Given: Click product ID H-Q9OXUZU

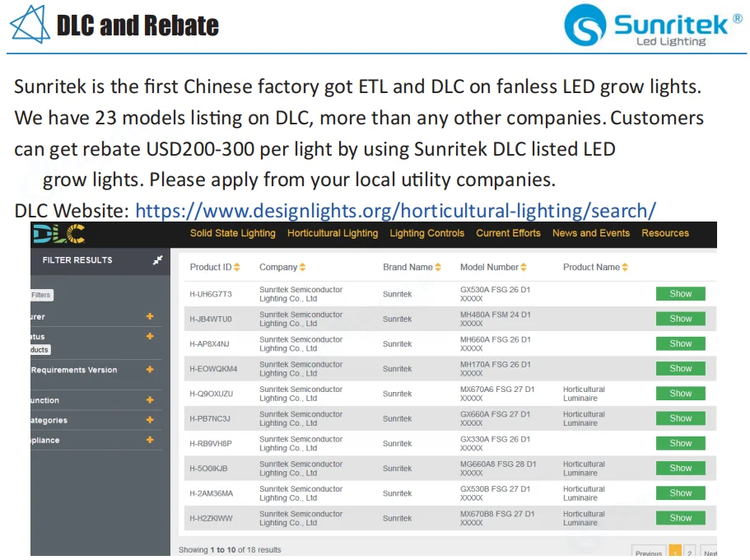Looking at the screenshot, I should (211, 394).
